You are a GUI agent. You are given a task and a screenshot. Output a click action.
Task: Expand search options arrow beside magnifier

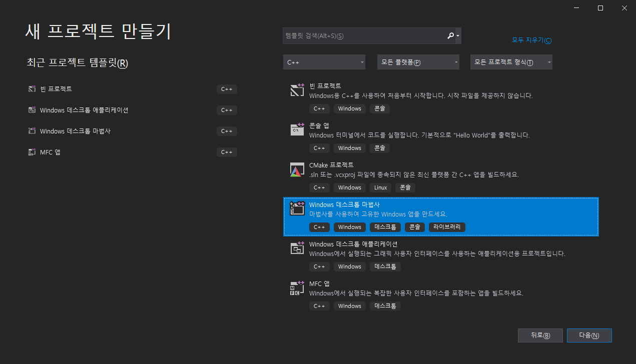pos(458,36)
